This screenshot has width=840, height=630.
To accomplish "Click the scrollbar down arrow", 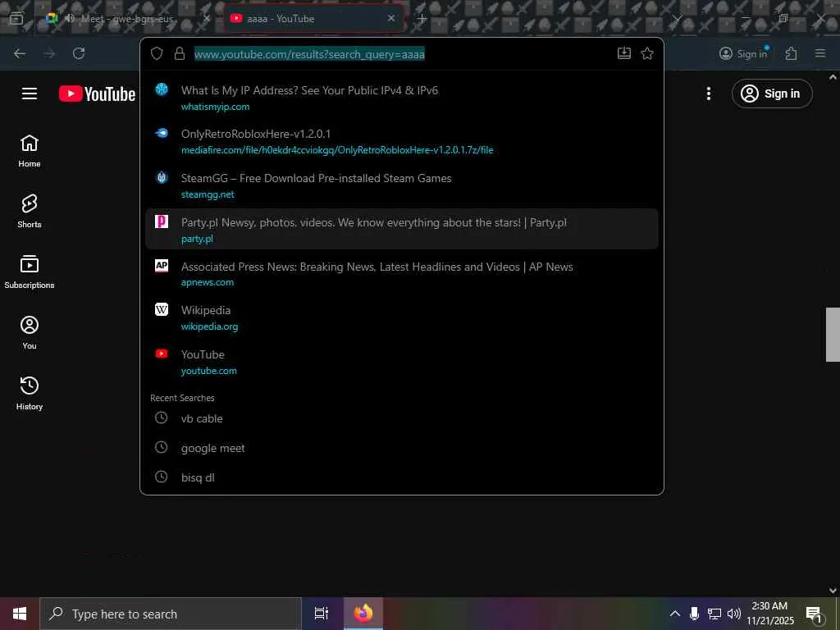I will (833, 591).
